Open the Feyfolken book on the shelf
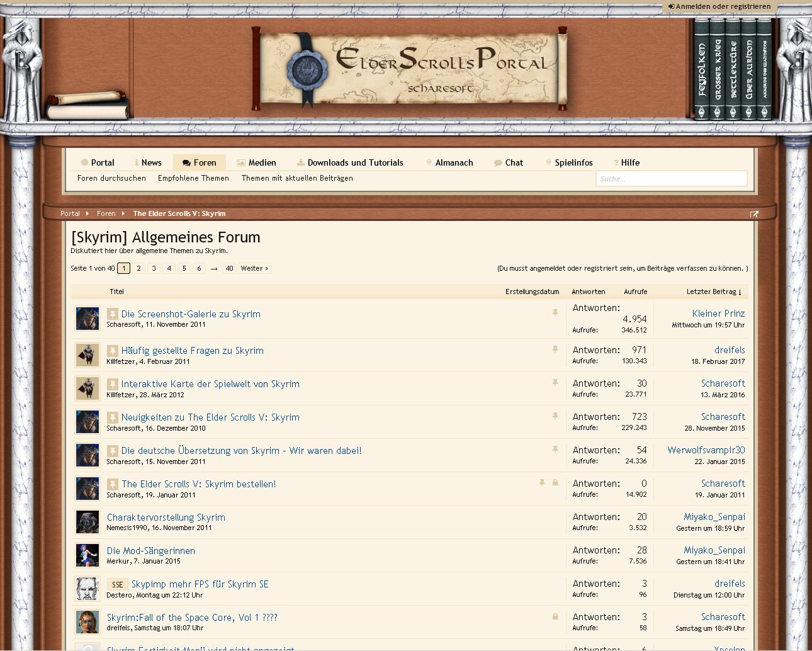This screenshot has width=812, height=651. coord(701,69)
